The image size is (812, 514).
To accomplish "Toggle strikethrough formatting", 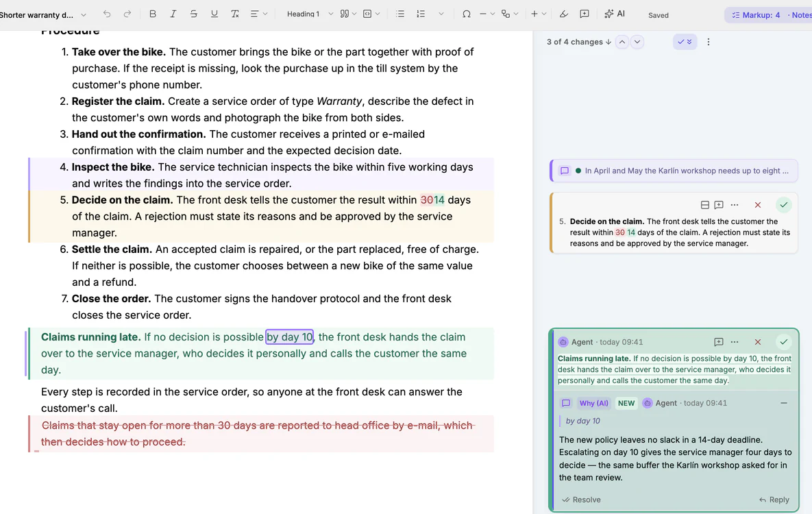I will 194,14.
